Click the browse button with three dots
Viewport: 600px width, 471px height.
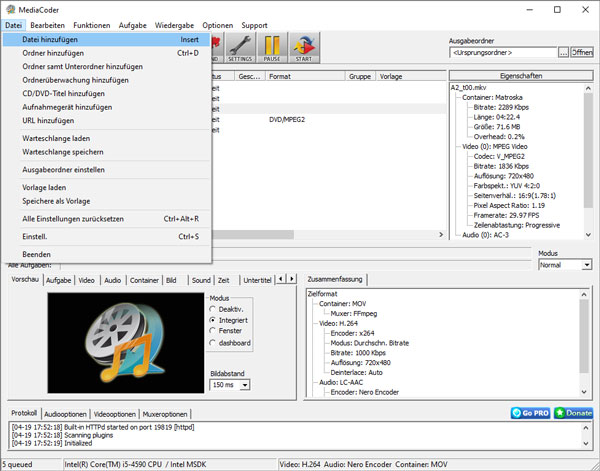[563, 53]
